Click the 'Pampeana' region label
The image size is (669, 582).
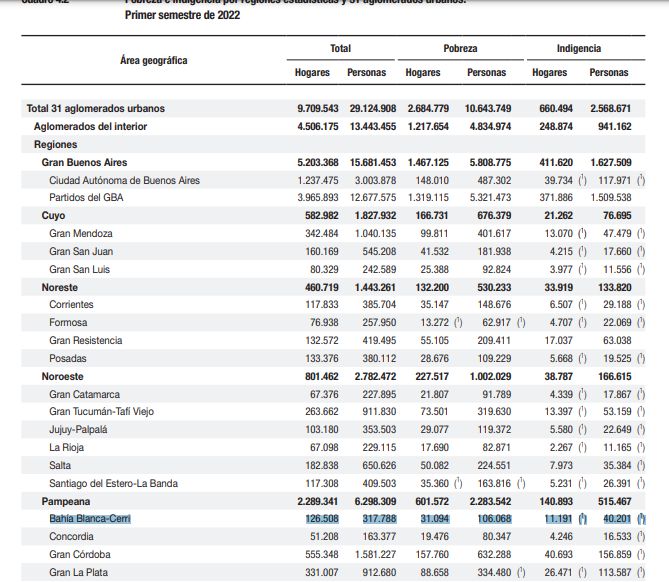pos(66,501)
